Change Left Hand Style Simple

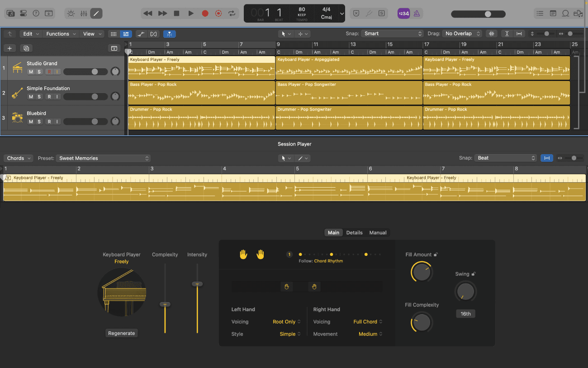point(290,334)
